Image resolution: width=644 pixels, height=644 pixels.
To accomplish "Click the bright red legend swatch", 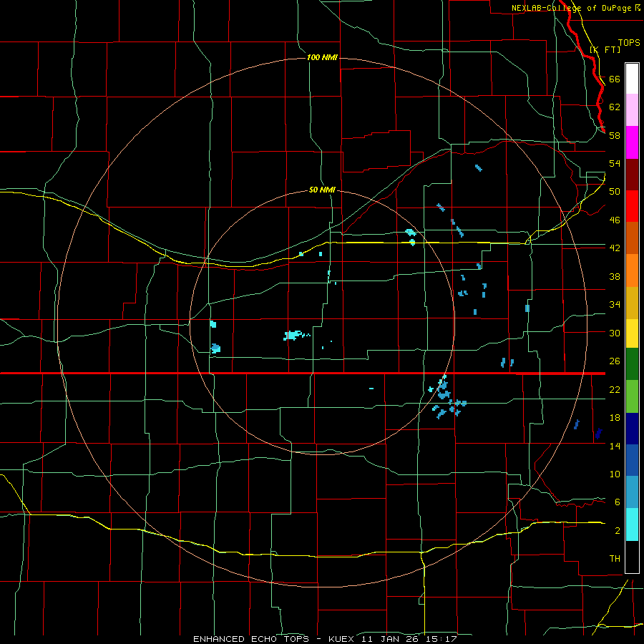I will pyautogui.click(x=632, y=206).
